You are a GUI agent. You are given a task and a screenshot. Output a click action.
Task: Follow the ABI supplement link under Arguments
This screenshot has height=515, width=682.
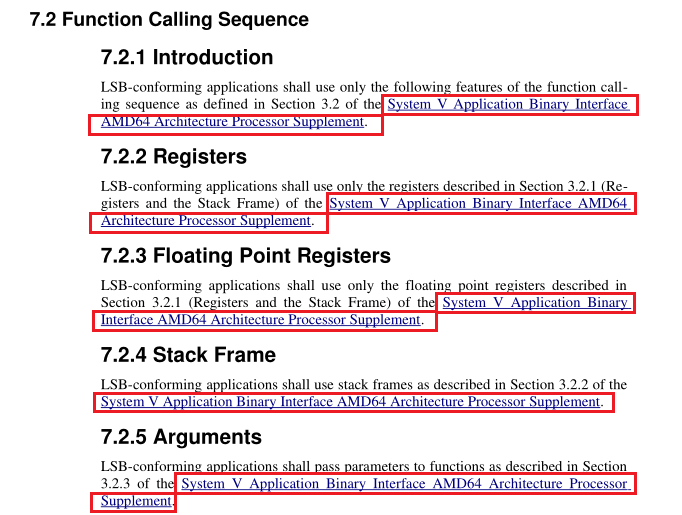click(404, 484)
